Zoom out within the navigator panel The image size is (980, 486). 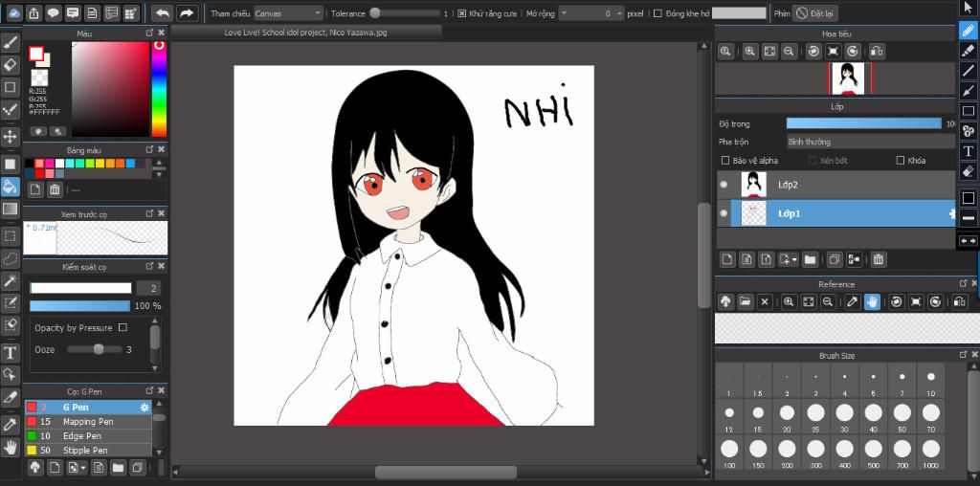[789, 52]
